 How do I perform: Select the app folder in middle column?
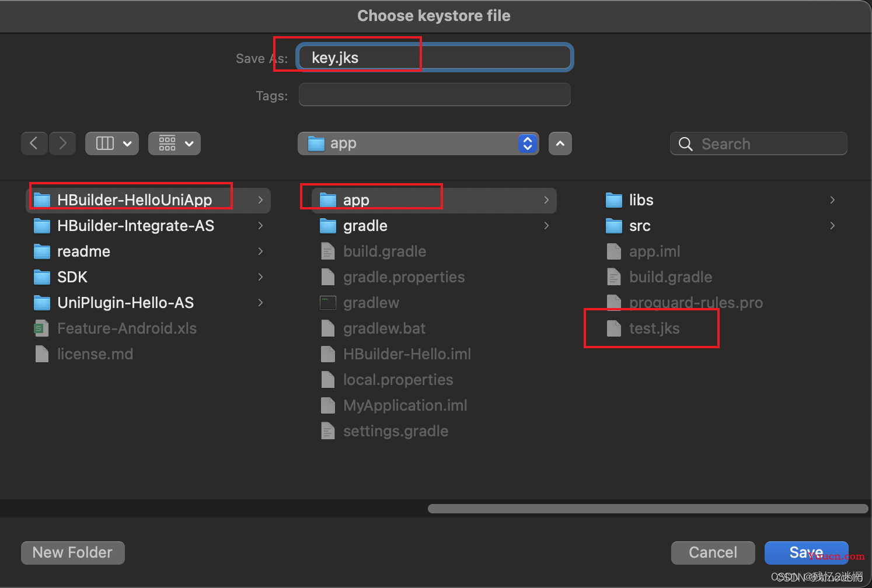click(x=434, y=200)
